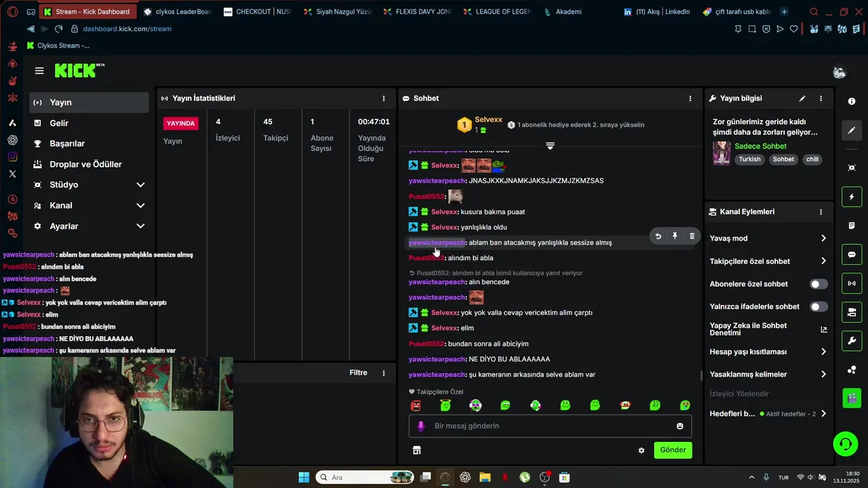Focus the Bir mesaj gönderin input

[550, 426]
